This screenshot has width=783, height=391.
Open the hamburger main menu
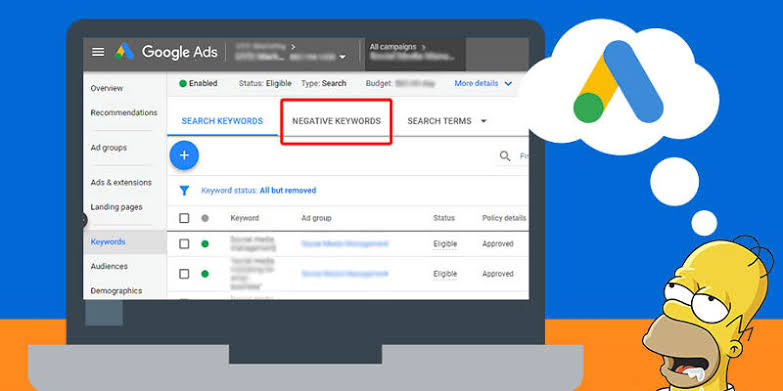coord(98,52)
